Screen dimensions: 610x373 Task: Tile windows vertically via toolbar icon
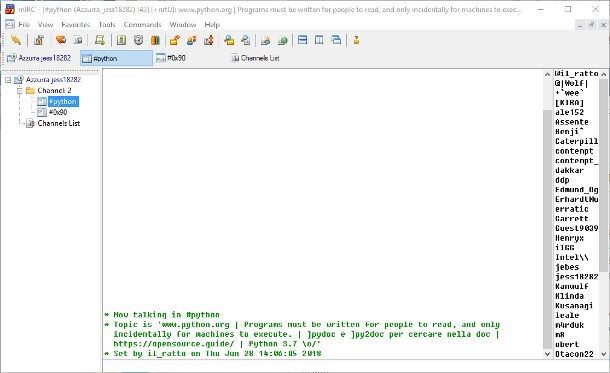click(319, 40)
